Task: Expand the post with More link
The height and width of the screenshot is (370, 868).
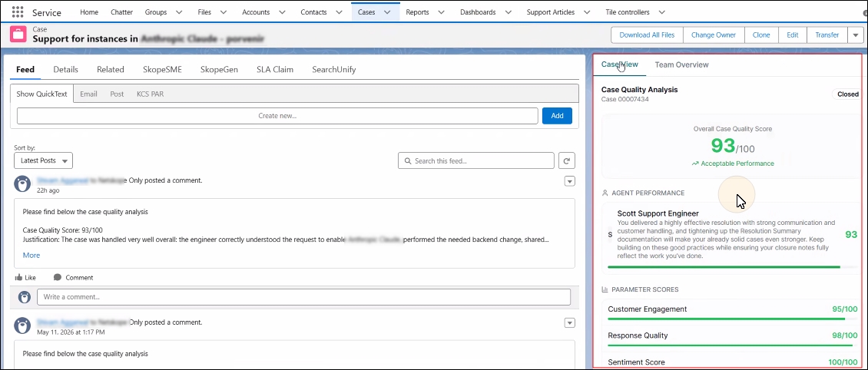Action: click(x=31, y=256)
